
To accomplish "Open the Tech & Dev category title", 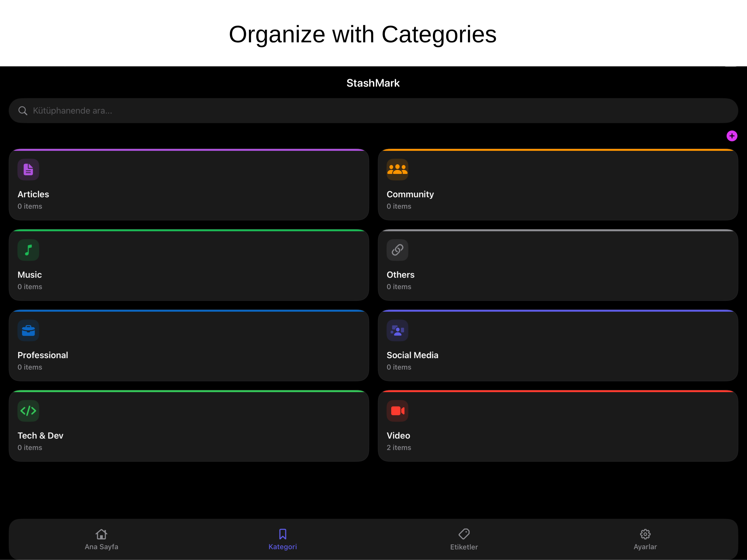I will [x=40, y=435].
